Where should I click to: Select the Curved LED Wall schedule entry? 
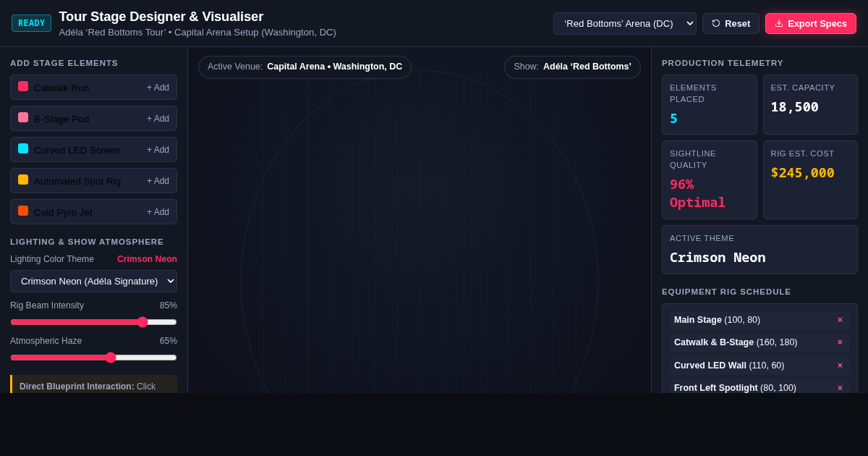(x=759, y=366)
